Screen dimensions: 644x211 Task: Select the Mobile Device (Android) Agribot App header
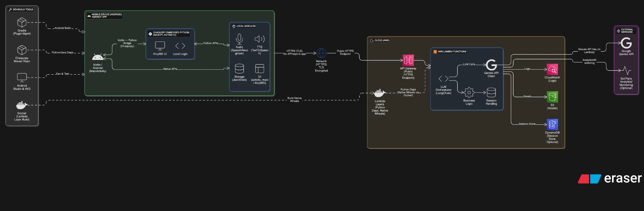[x=105, y=15]
